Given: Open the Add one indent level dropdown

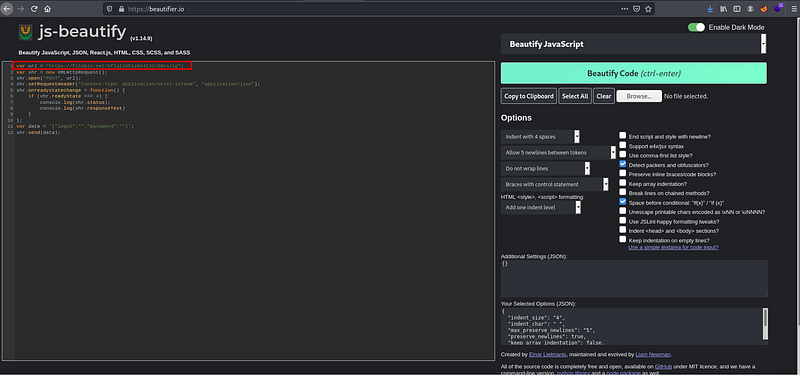Looking at the screenshot, I should pos(541,207).
